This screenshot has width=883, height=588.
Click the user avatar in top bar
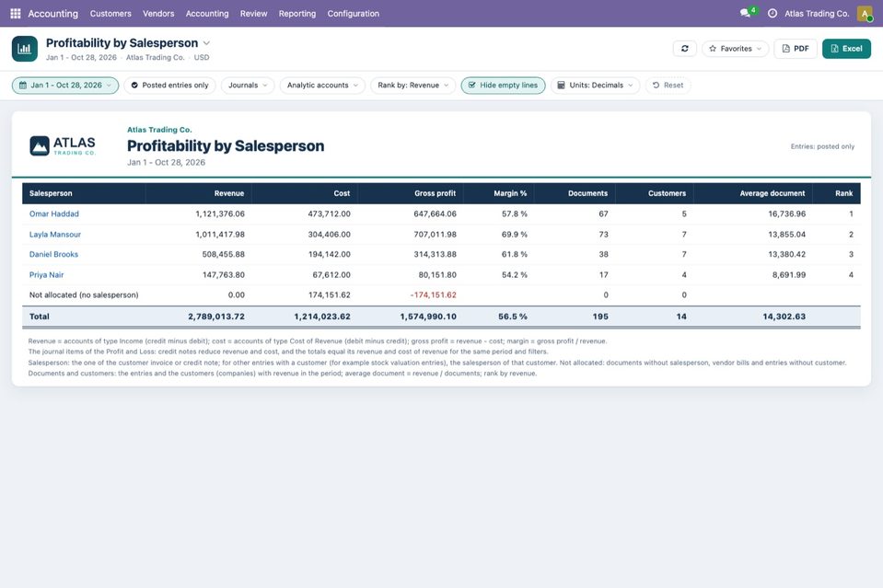pyautogui.click(x=865, y=14)
